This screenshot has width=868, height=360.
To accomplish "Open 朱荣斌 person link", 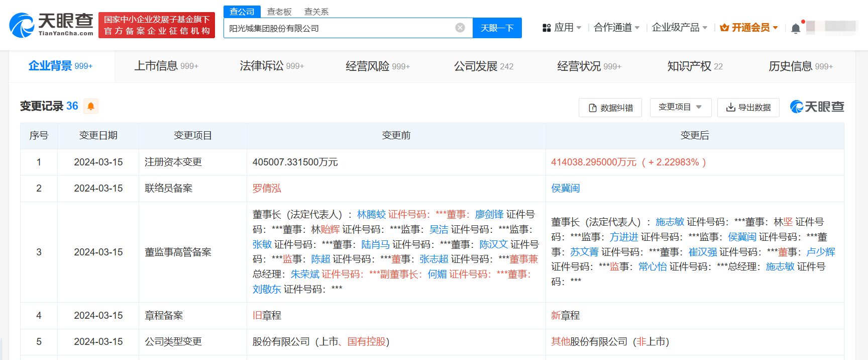I will (x=305, y=274).
